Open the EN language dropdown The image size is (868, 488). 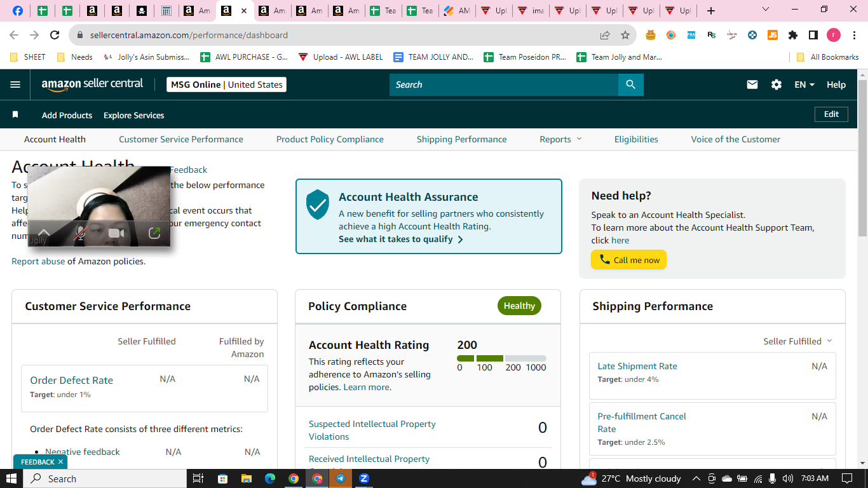pyautogui.click(x=804, y=85)
